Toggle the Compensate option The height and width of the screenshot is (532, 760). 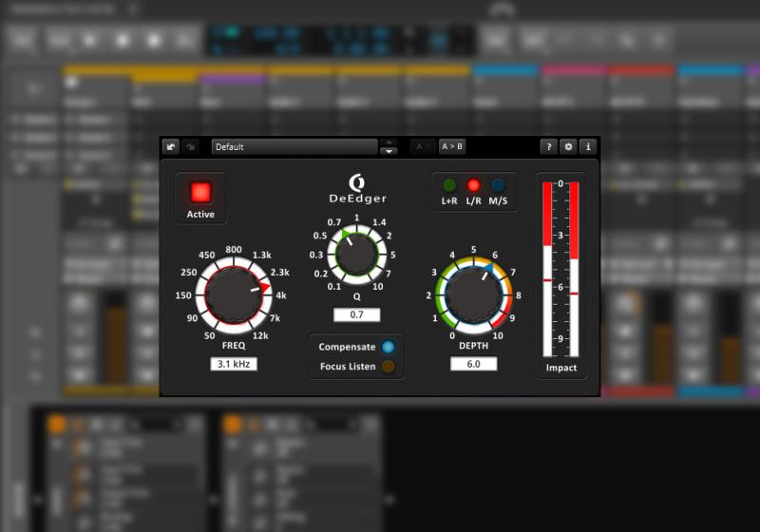tap(388, 347)
